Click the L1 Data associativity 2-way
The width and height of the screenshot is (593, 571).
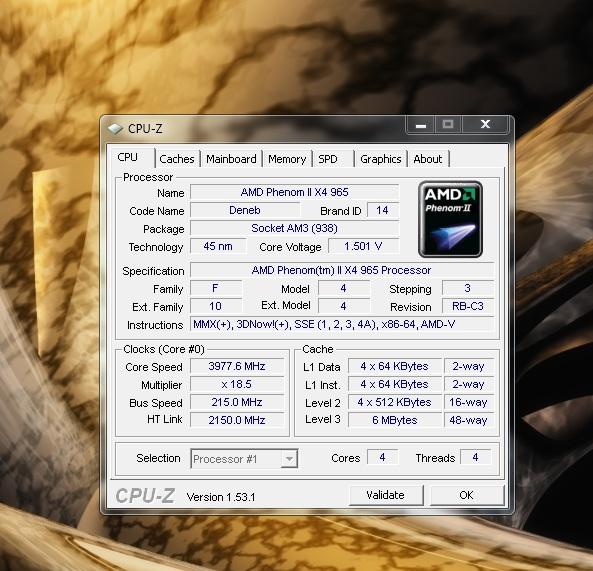coord(468,366)
